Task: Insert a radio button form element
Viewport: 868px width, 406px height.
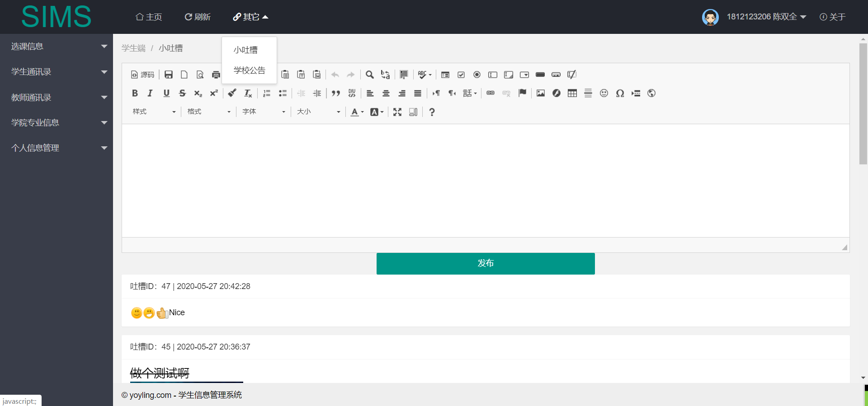Action: [x=476, y=75]
